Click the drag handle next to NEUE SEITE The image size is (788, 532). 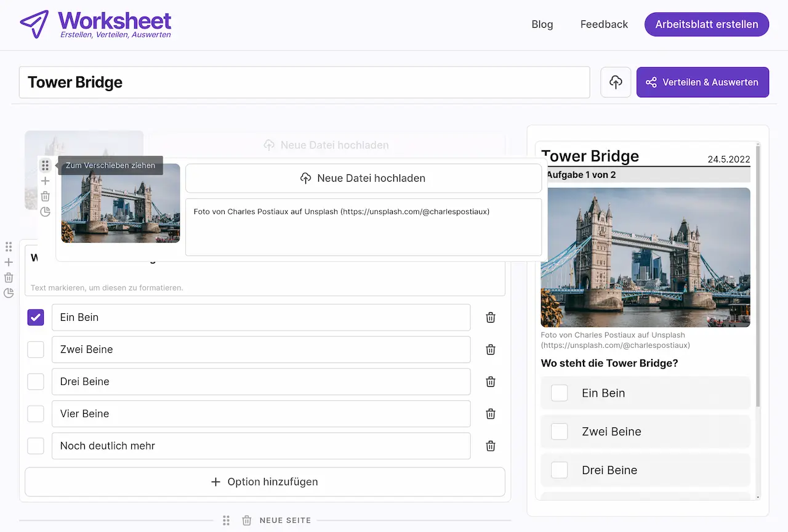226,520
